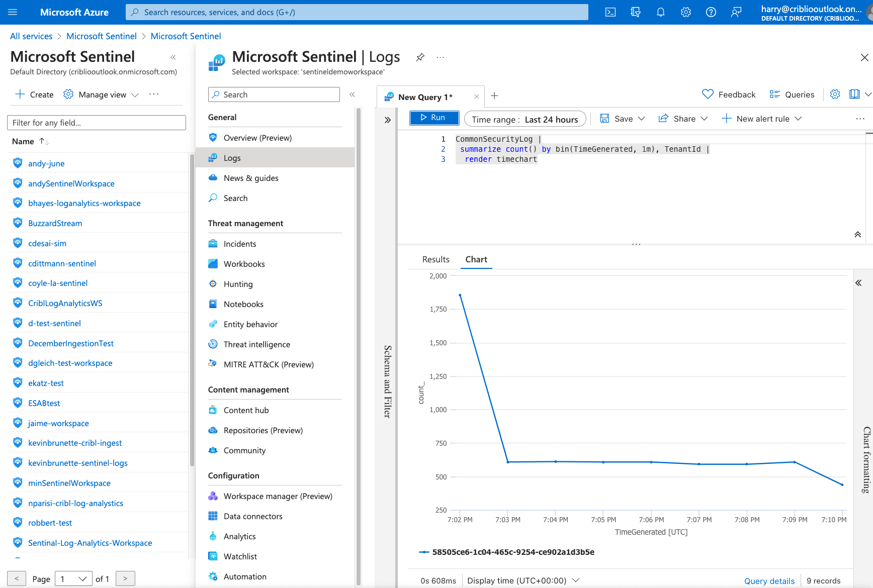Open Cloud Shell from the top bar
The image size is (873, 588).
click(x=610, y=12)
